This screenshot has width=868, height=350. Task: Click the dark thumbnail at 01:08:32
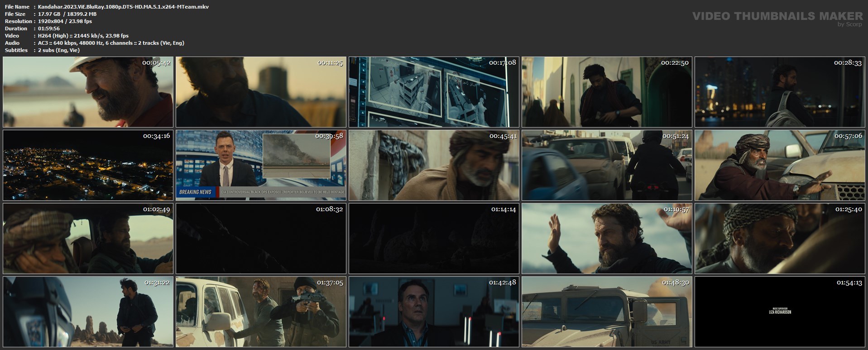click(x=261, y=239)
